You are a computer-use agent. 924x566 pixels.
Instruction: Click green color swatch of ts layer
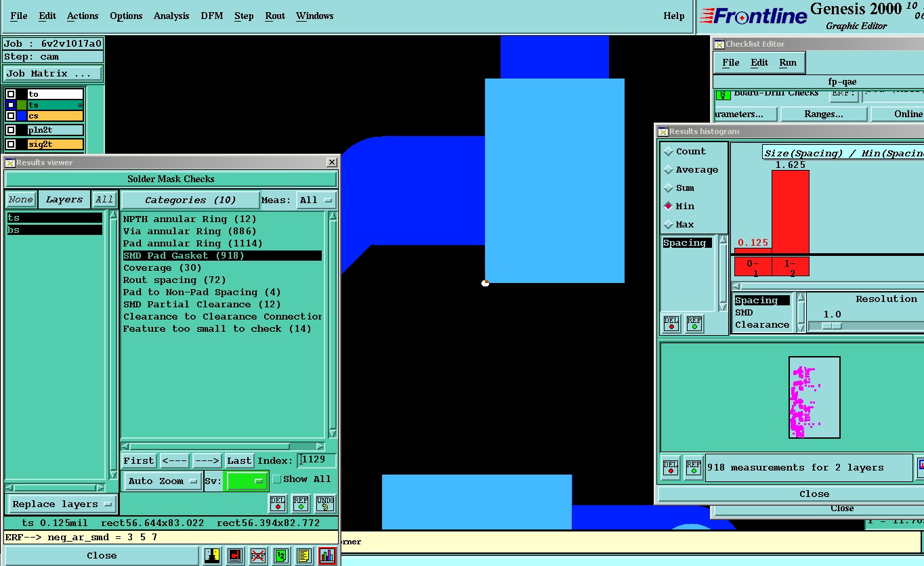click(22, 105)
